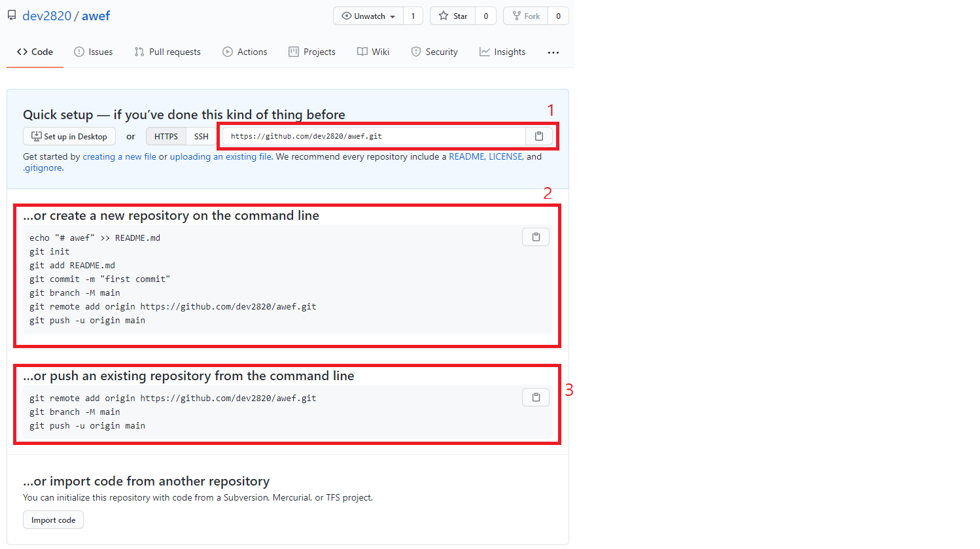Open the dev2820 owner link
The height and width of the screenshot is (549, 980).
47,16
